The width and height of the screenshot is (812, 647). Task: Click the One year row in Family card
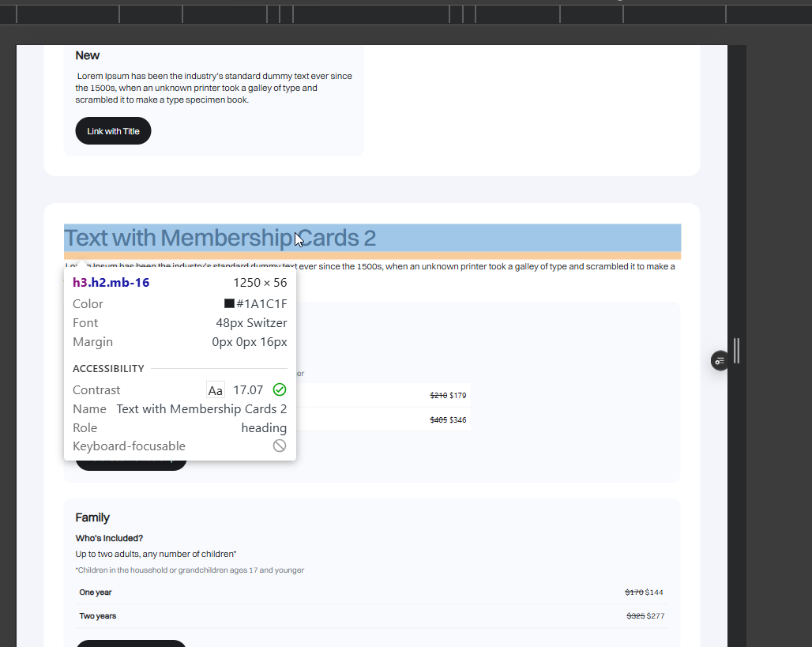(372, 592)
